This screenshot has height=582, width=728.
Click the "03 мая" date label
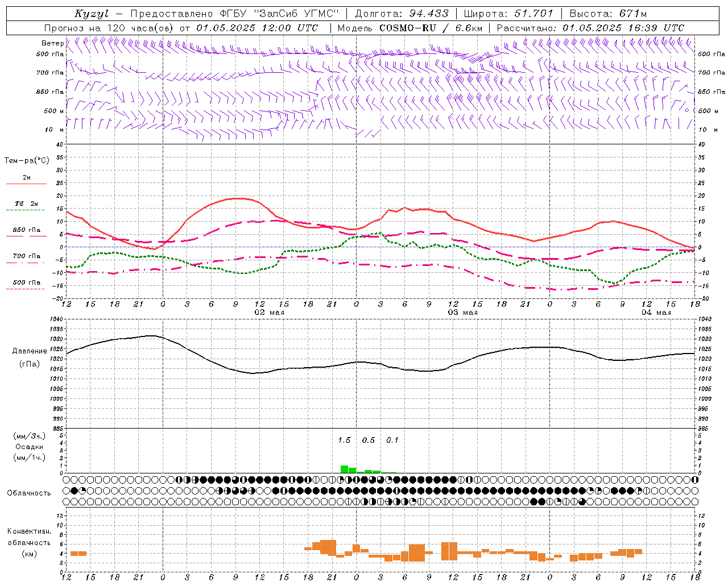point(462,313)
